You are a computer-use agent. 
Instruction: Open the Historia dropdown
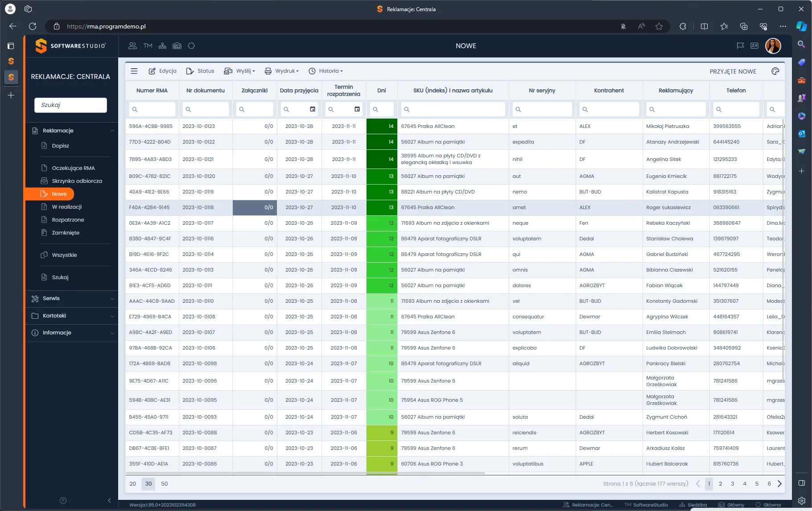326,71
